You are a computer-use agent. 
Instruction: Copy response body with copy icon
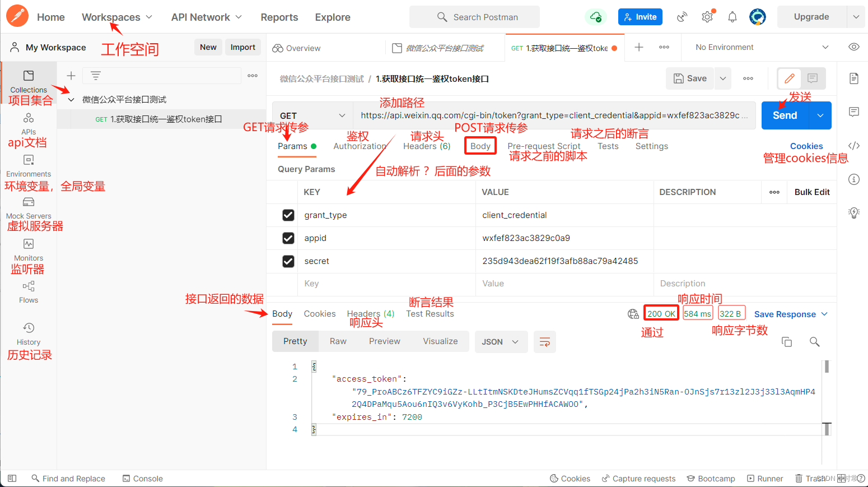(x=787, y=342)
